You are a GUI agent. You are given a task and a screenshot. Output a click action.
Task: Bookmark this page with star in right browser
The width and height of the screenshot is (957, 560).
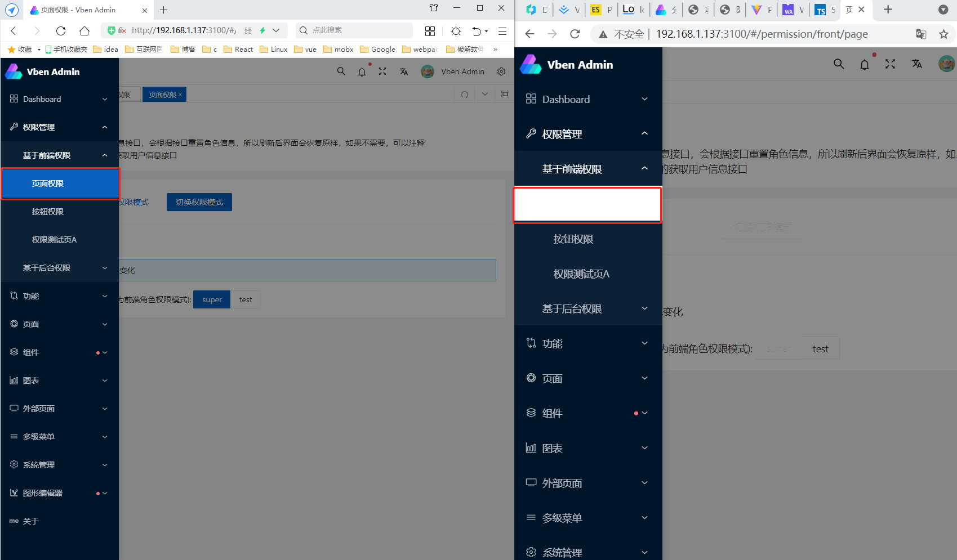(x=944, y=34)
